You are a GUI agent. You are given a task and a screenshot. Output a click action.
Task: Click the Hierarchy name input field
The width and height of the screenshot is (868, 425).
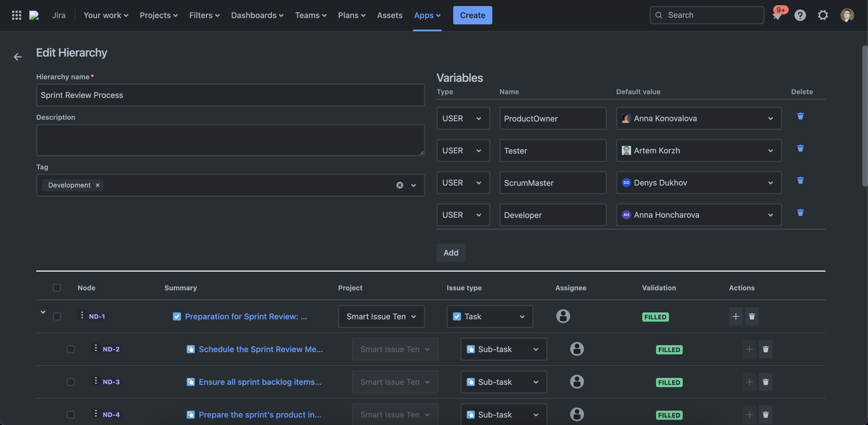coord(230,95)
